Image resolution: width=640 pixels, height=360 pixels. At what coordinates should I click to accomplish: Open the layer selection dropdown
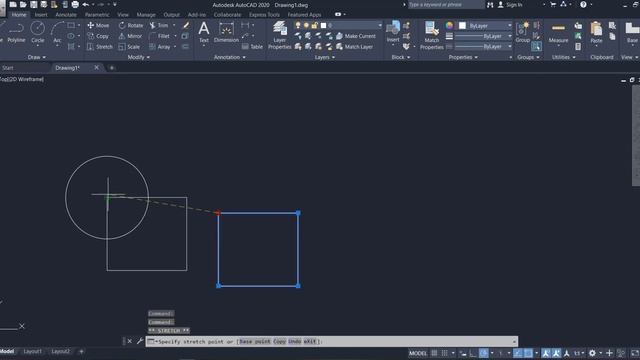point(339,25)
